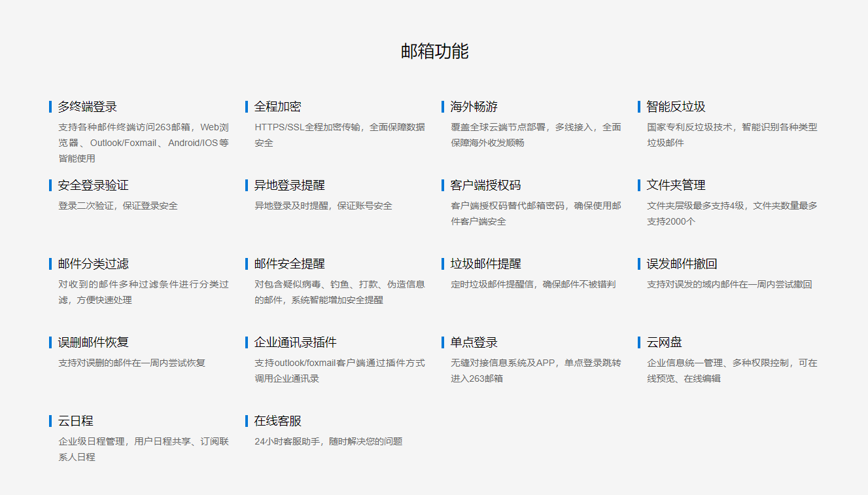Select the 智能反垃圾 feature heading
868x495 pixels.
point(676,107)
